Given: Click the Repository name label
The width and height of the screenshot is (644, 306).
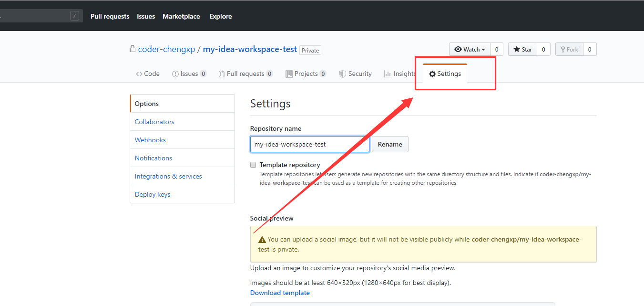Looking at the screenshot, I should 276,128.
